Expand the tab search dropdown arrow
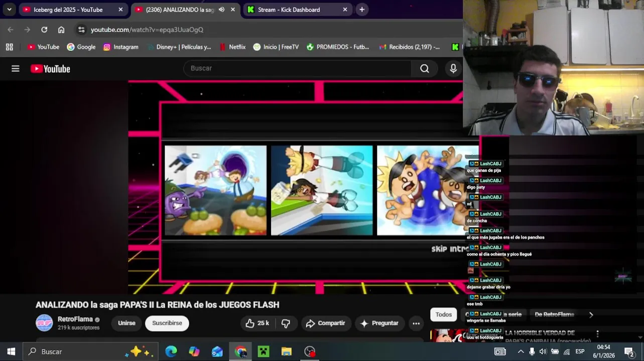 tap(9, 10)
